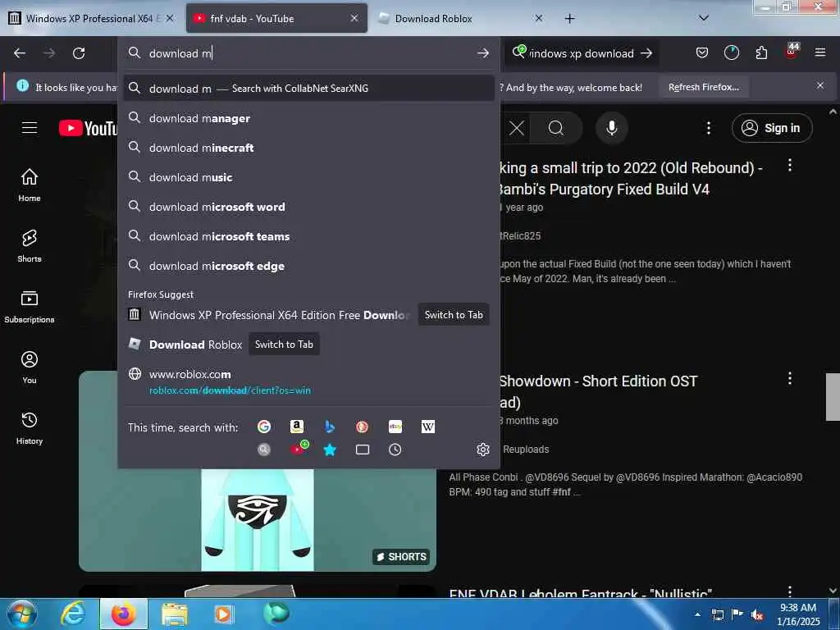Dismiss the Refresh Firefox notification bar
840x630 pixels.
[x=819, y=85]
